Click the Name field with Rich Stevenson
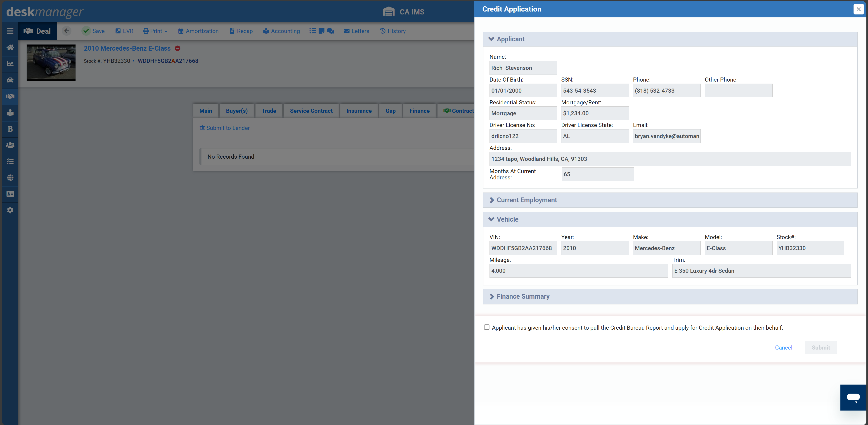The height and width of the screenshot is (425, 868). tap(523, 68)
